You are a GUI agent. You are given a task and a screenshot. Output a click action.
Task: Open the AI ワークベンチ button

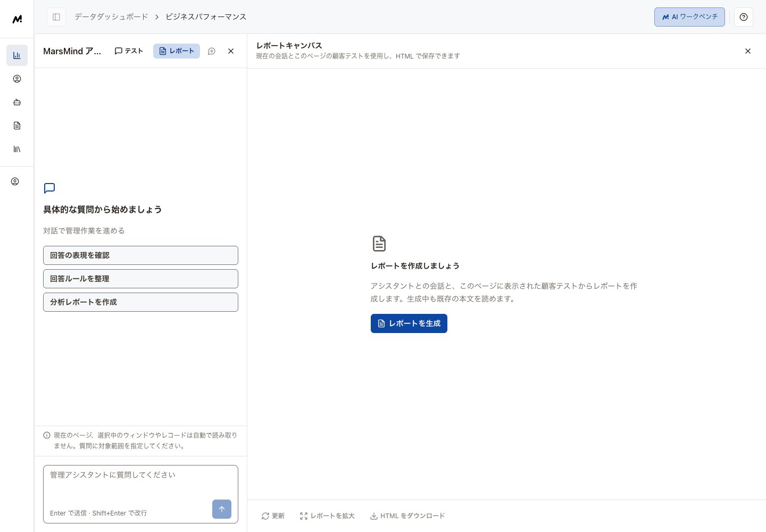pyautogui.click(x=689, y=17)
